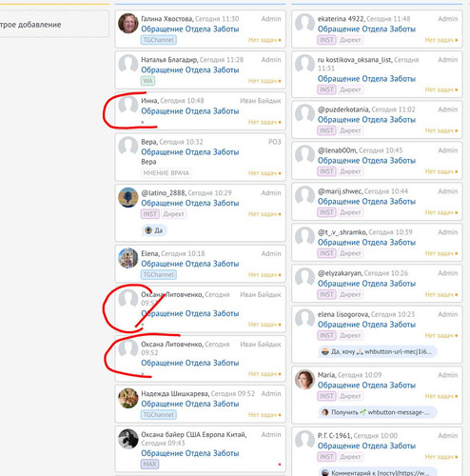Open Галина Хвостова's profile photo avatar

pos(128,23)
